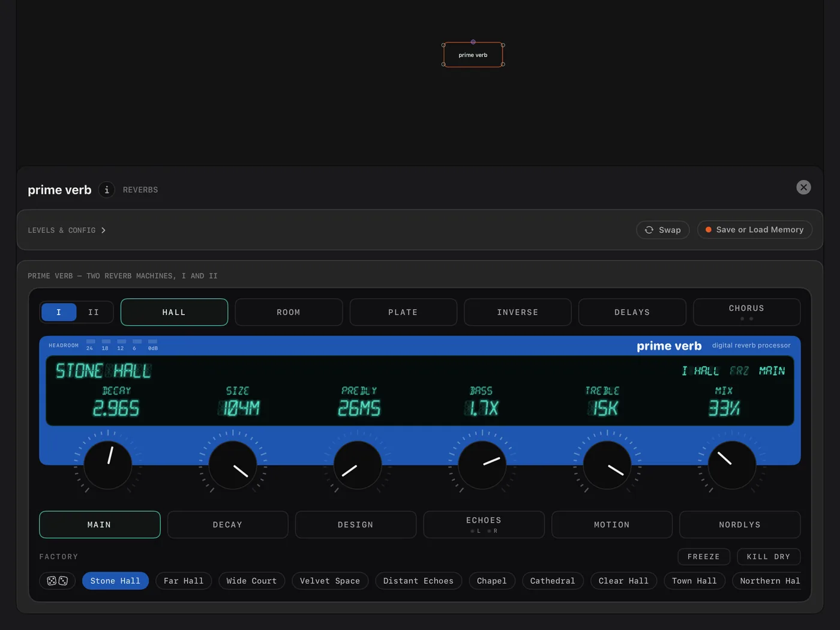840x630 pixels.
Task: Select the Stone Hall preset
Action: (x=115, y=581)
